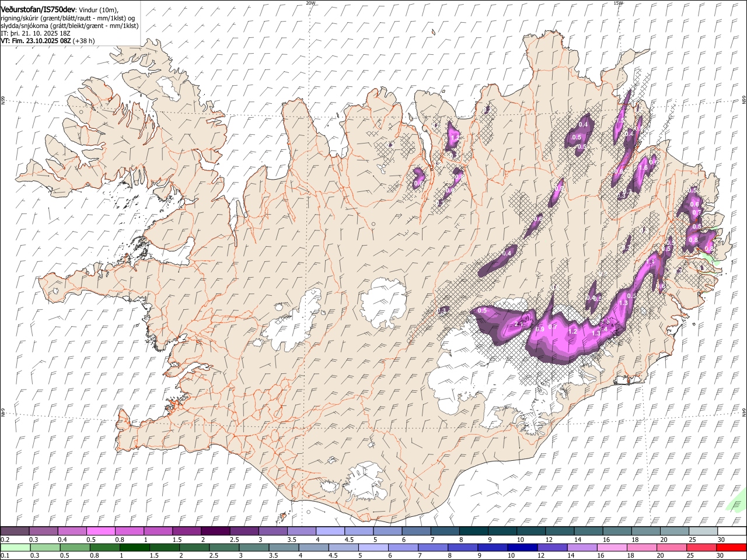The height and width of the screenshot is (560, 747).
Task: Select the snow legend swatch between 14 and 16
Action: pyautogui.click(x=588, y=531)
